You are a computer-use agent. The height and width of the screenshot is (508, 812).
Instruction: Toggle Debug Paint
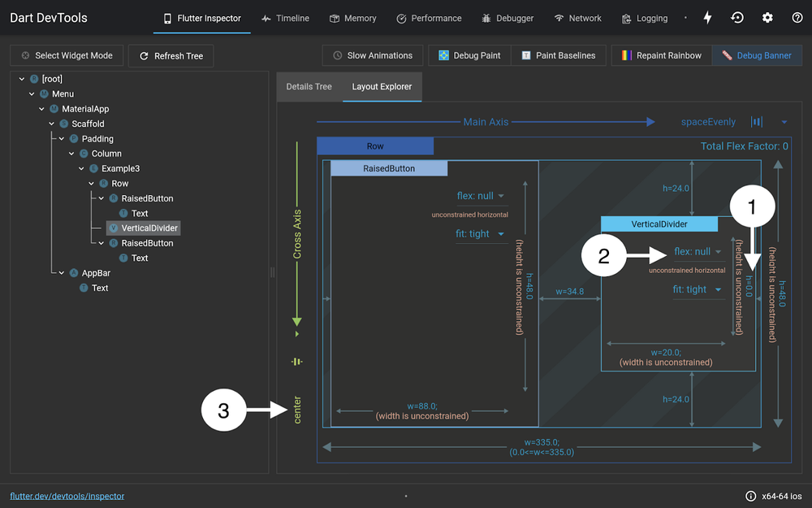[x=470, y=55]
